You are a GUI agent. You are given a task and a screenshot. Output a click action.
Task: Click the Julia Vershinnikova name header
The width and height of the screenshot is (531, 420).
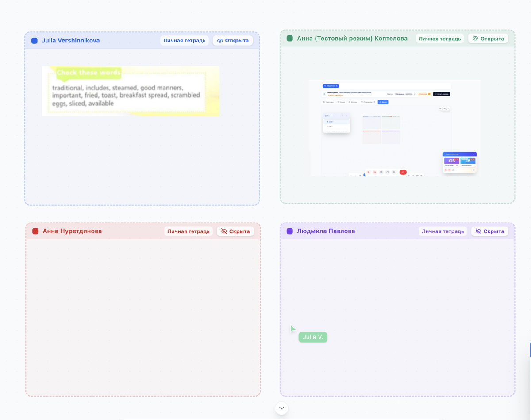(71, 41)
